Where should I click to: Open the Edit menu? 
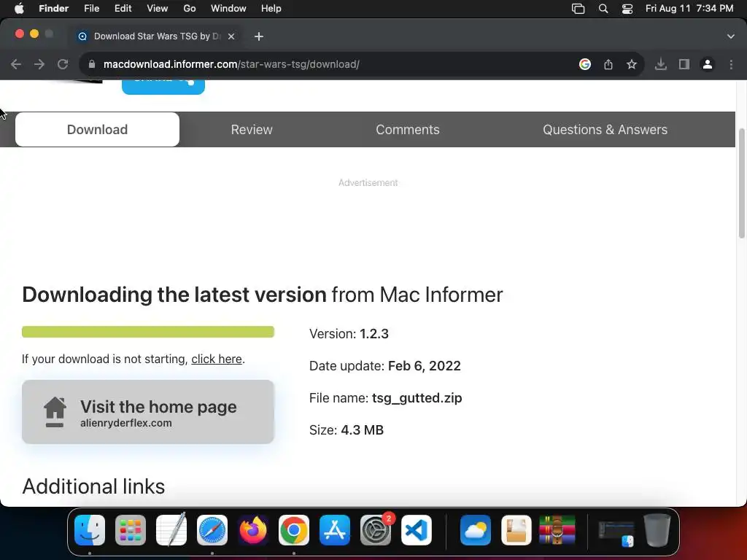(123, 9)
